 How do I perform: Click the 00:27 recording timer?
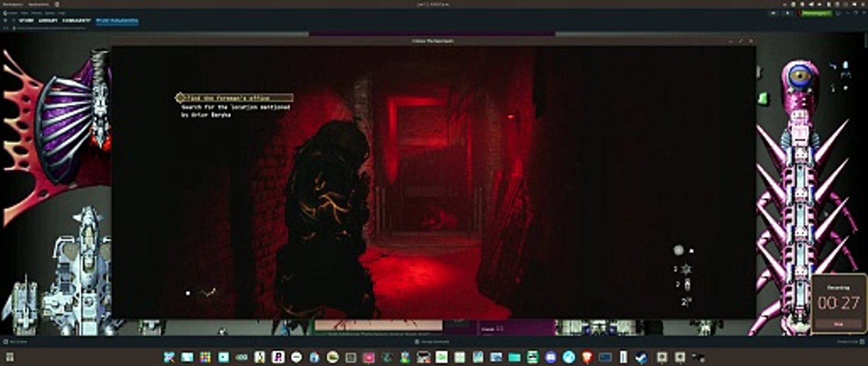[838, 303]
